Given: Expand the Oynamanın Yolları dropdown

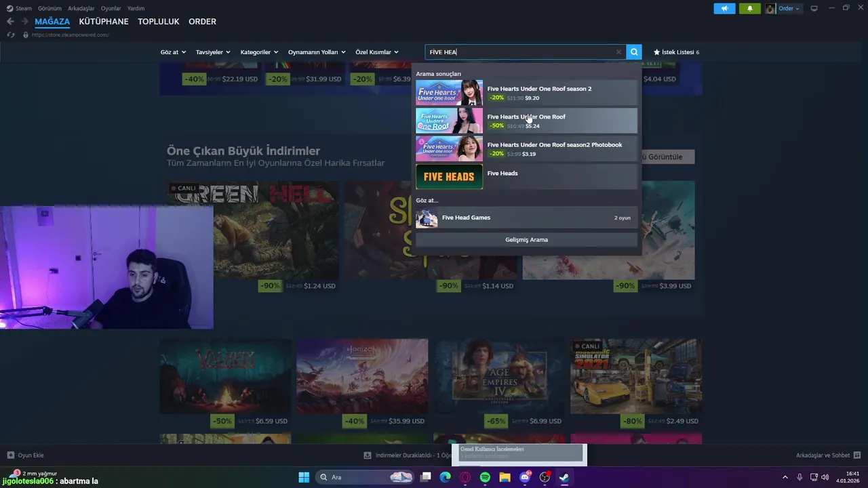Looking at the screenshot, I should [317, 52].
